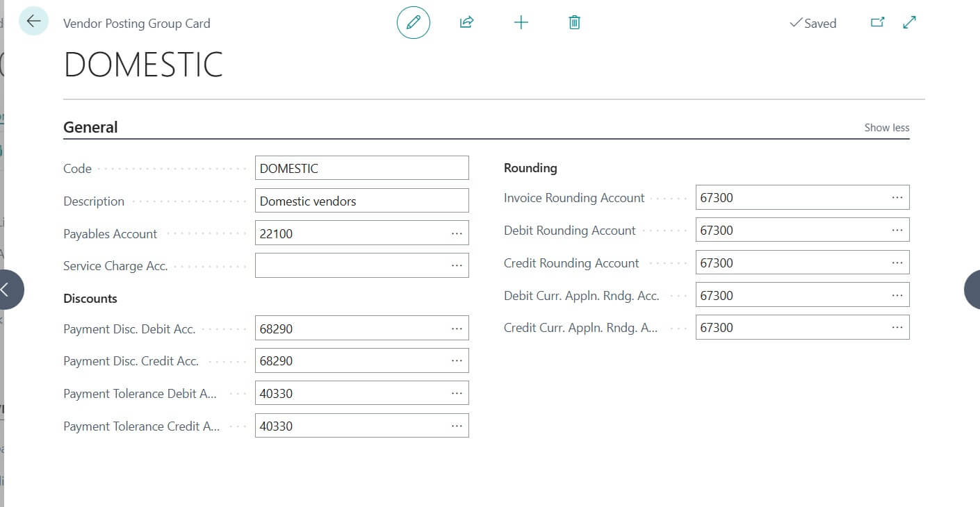
Task: Open the card in a new window icon
Action: coord(876,22)
